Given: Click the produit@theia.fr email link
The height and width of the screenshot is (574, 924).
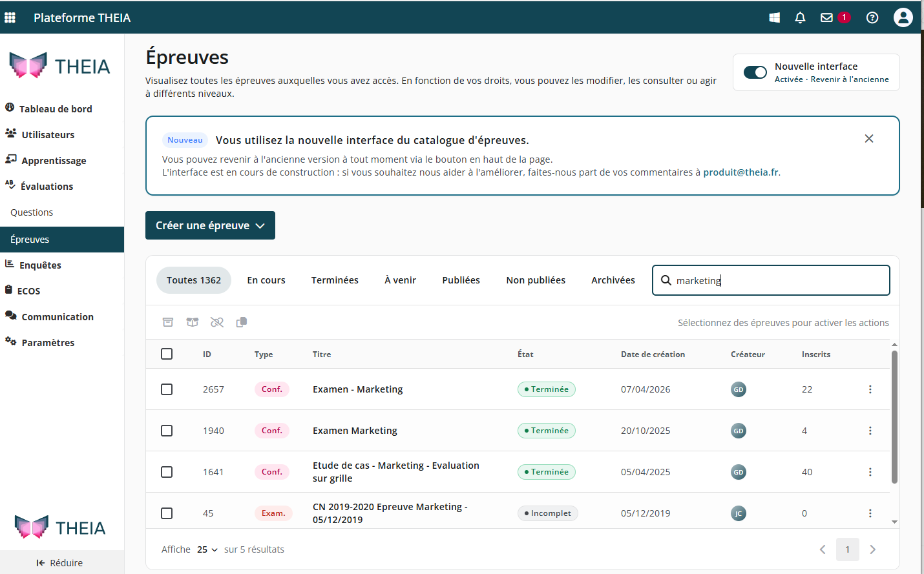Looking at the screenshot, I should click(740, 172).
